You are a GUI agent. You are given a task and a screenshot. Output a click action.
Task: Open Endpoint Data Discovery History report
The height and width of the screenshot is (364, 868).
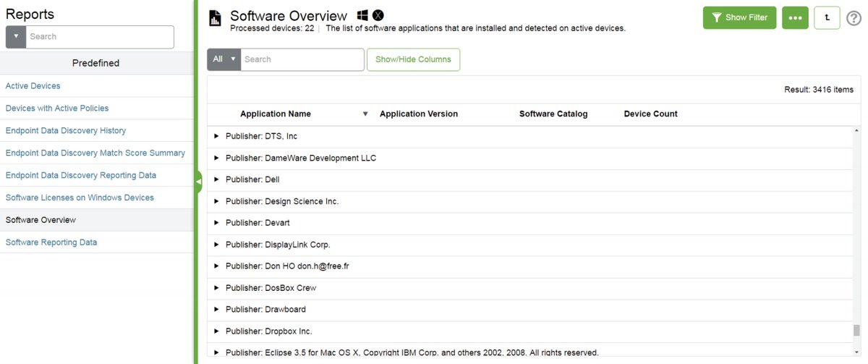click(66, 131)
